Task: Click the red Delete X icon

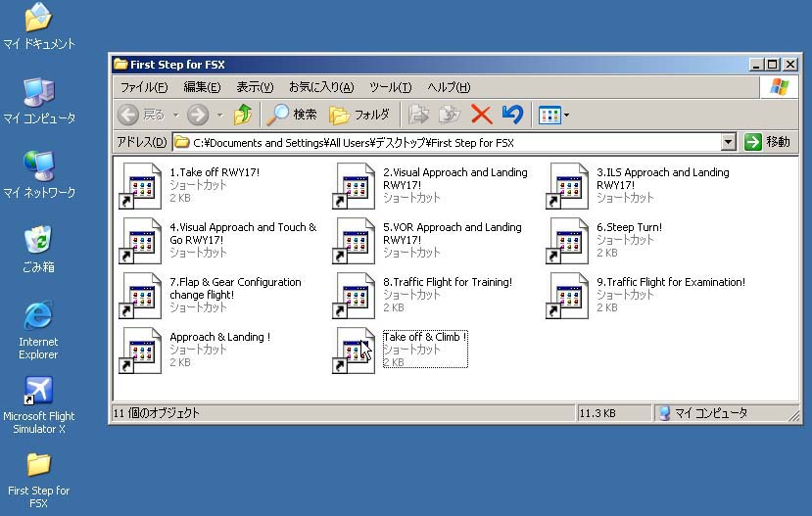Action: pos(481,115)
